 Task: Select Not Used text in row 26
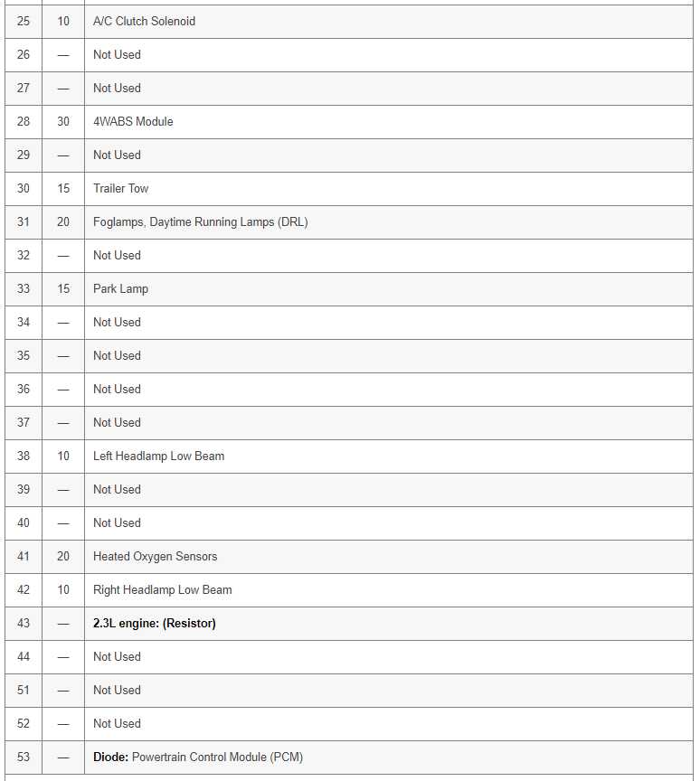click(117, 55)
